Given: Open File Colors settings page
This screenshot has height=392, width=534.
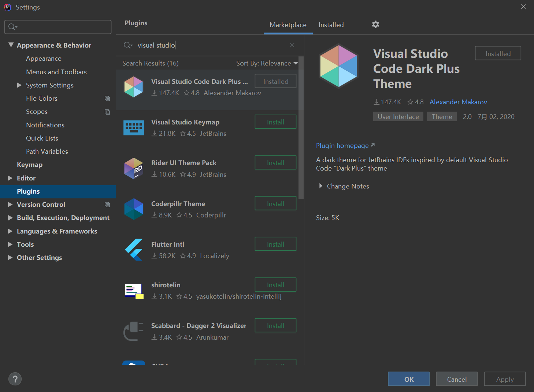Looking at the screenshot, I should (x=42, y=98).
